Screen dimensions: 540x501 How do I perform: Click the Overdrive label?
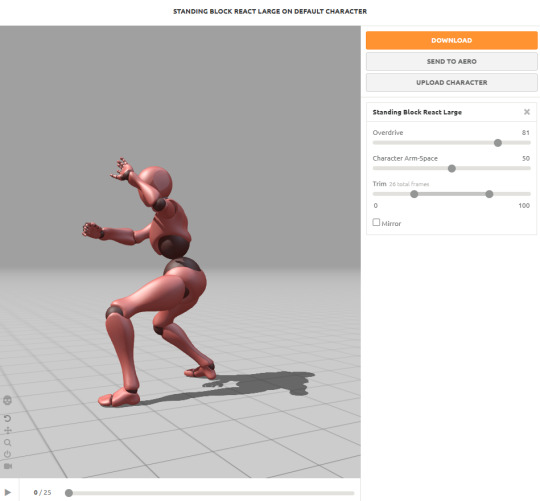click(388, 133)
